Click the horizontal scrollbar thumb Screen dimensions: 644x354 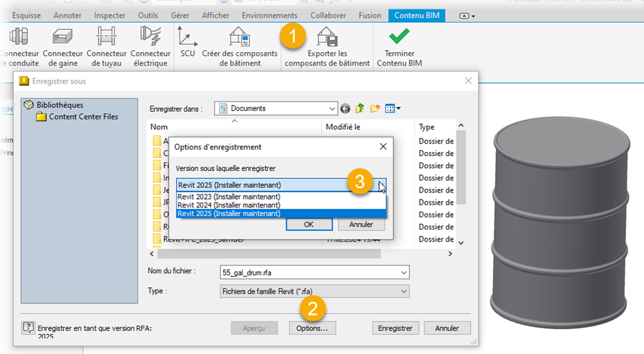(x=269, y=254)
